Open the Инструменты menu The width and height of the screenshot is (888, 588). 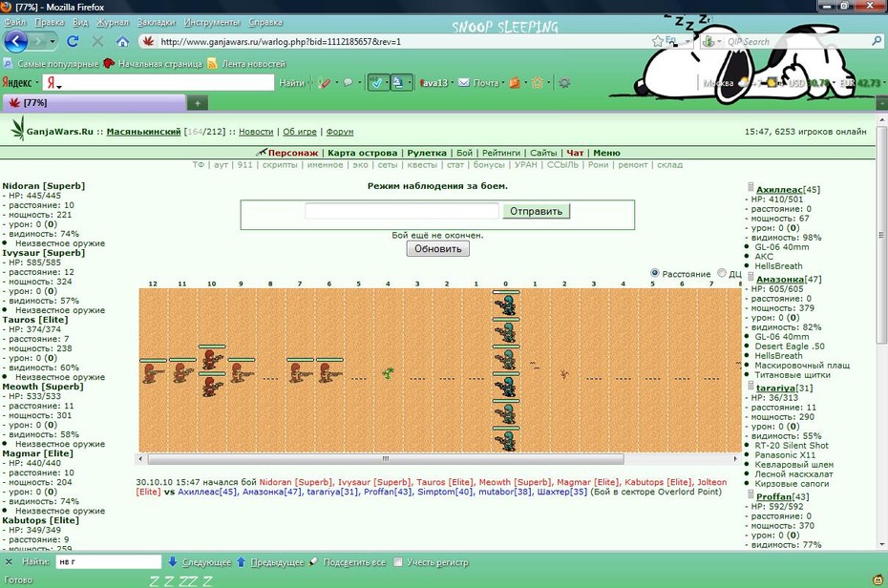[x=212, y=22]
